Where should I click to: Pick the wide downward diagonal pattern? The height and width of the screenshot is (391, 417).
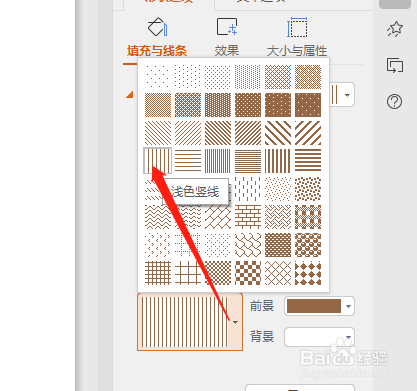278,133
